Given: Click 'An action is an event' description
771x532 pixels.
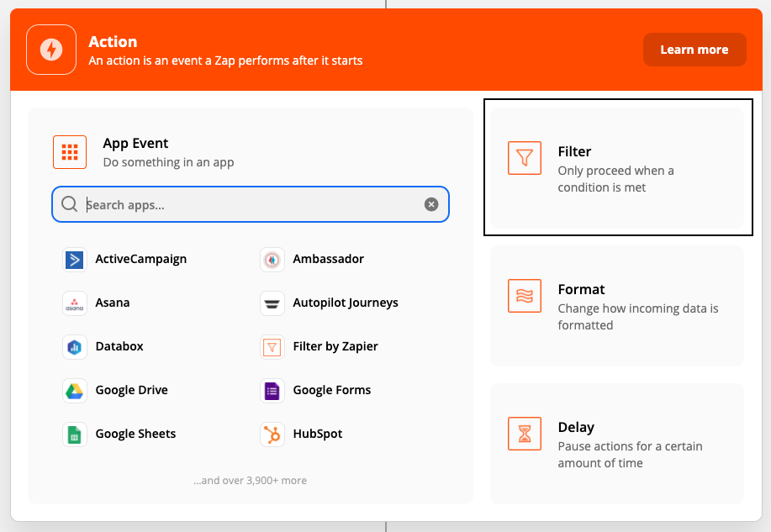Looking at the screenshot, I should [x=225, y=61].
